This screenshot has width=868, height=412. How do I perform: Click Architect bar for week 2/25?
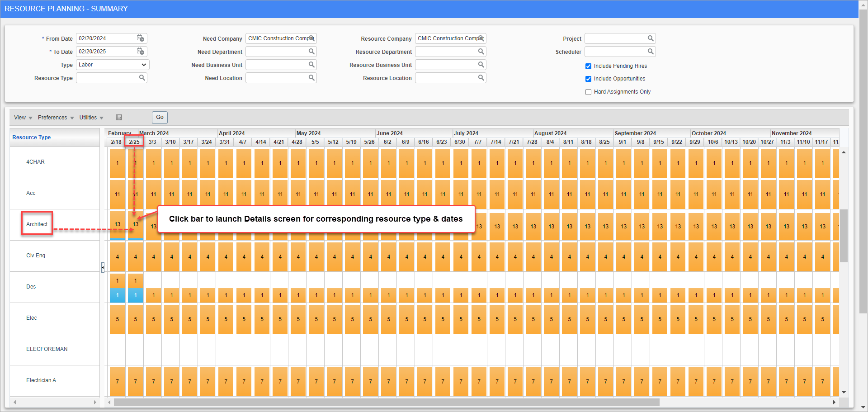coord(136,225)
